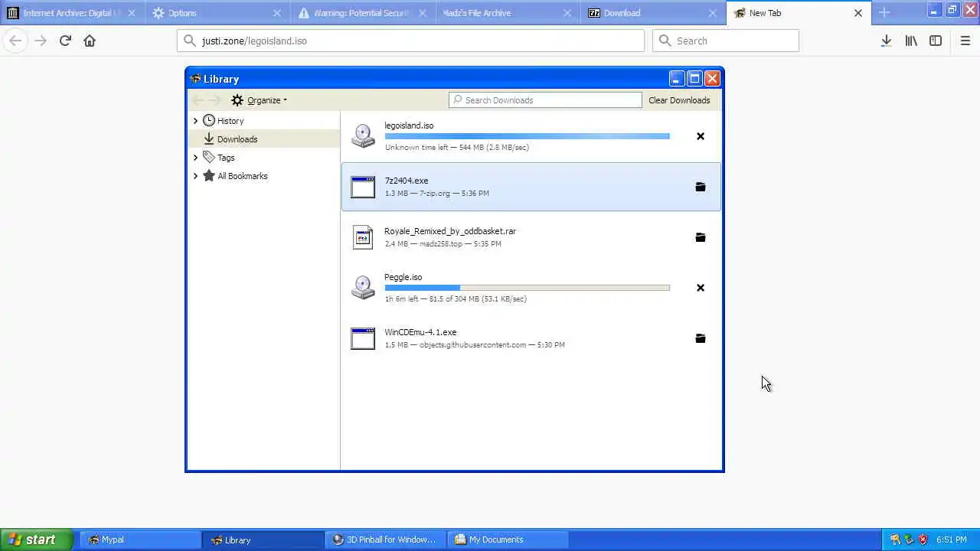Go back in browser history
This screenshot has height=551, width=980.
15,41
